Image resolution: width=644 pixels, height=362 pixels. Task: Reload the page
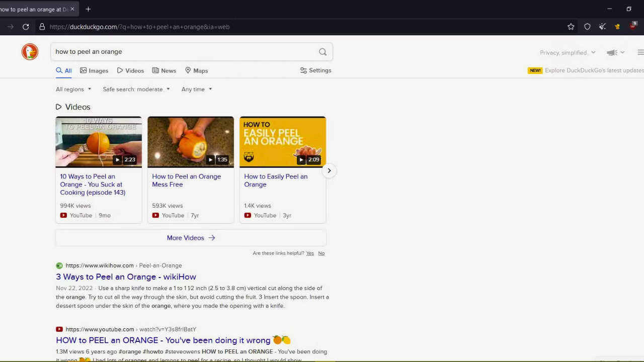click(26, 27)
